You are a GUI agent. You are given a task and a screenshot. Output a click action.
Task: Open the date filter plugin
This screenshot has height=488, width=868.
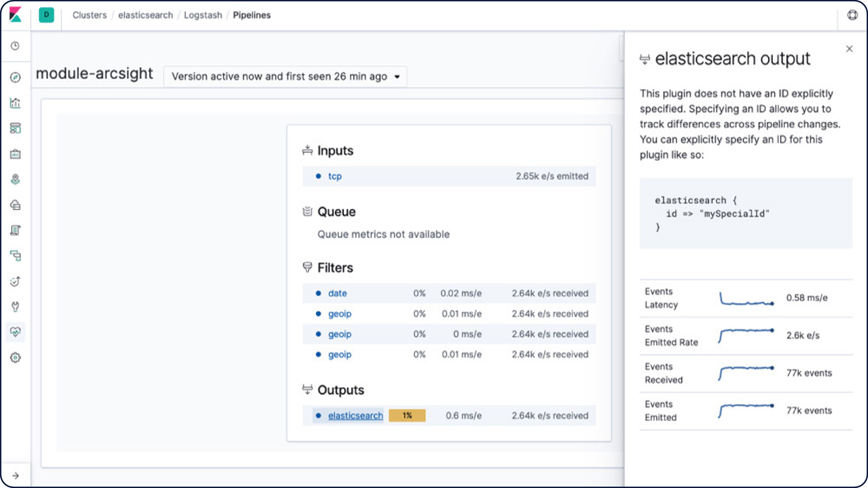tap(338, 293)
